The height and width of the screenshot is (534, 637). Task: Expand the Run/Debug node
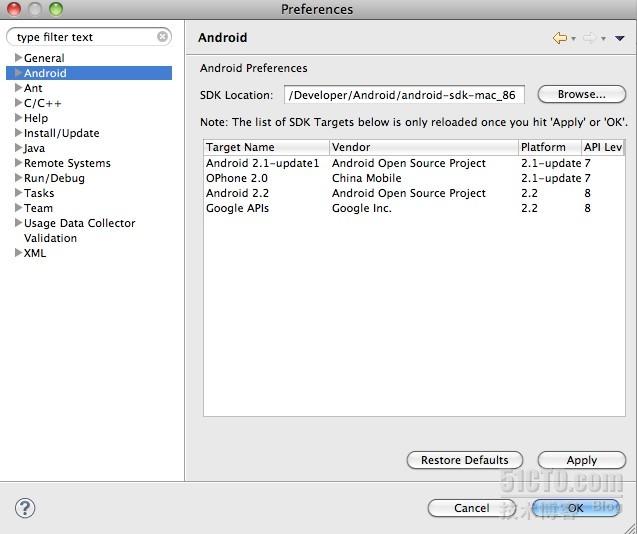18,178
